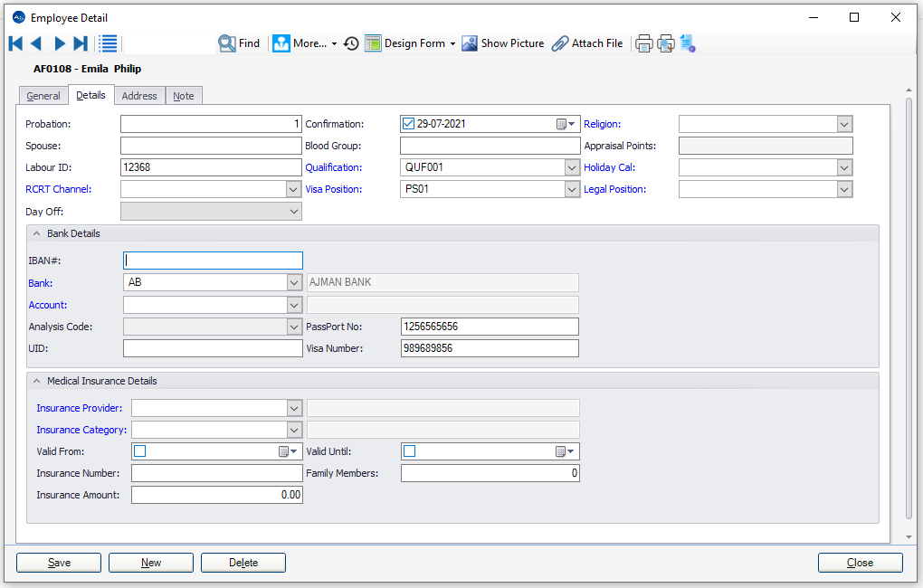Toggle the Confirmation date checkbox

click(408, 124)
